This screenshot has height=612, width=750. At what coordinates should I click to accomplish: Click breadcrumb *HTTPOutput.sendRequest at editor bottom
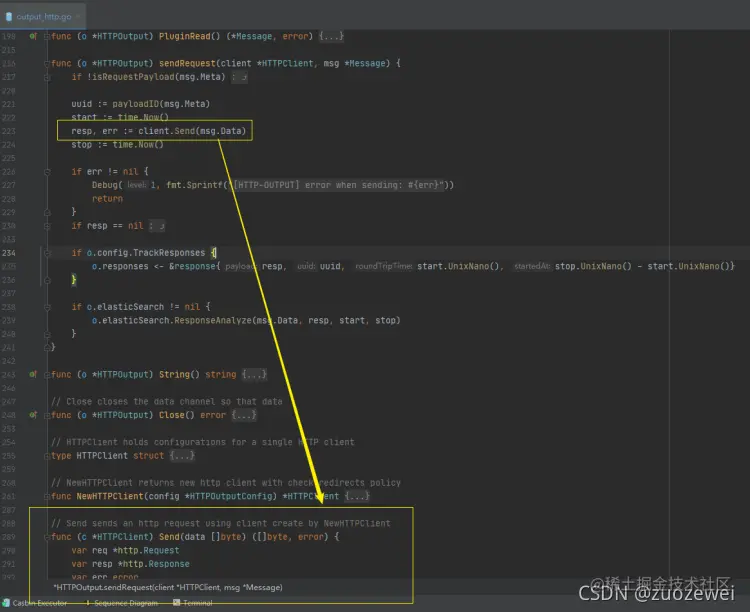[x=168, y=587]
